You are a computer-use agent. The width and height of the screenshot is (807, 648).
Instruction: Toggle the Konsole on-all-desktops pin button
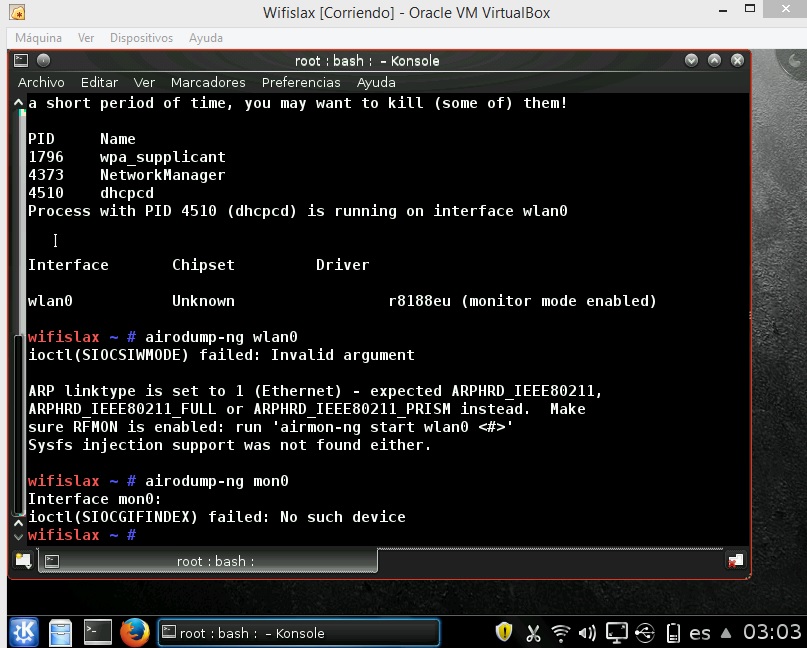click(x=43, y=61)
